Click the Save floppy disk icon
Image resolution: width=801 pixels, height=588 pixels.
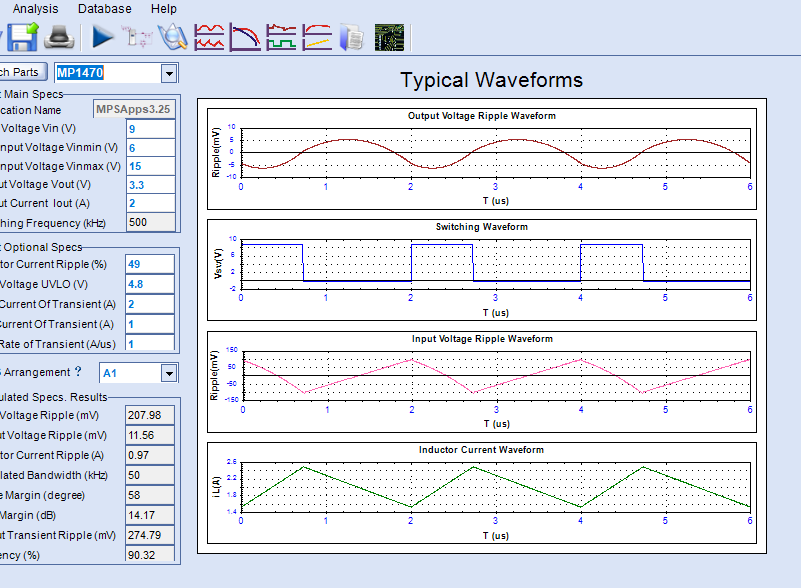click(x=24, y=38)
